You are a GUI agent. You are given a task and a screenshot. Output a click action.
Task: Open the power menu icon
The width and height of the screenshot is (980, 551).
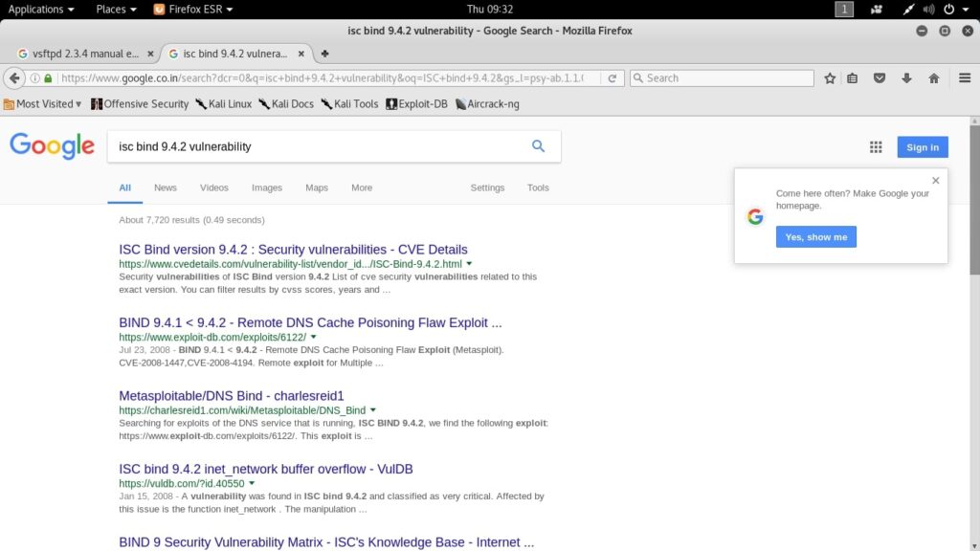[x=948, y=10]
